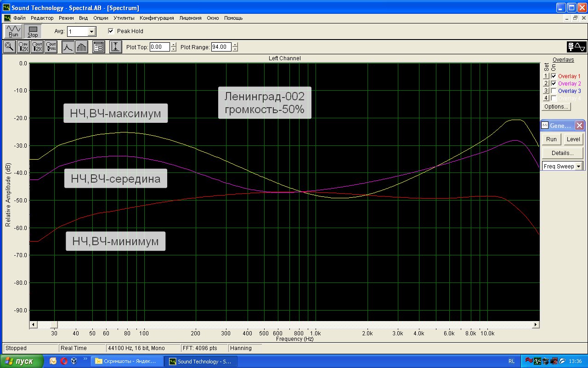This screenshot has height=368, width=588.
Task: Click the tray icon left of the clock
Action: [562, 361]
